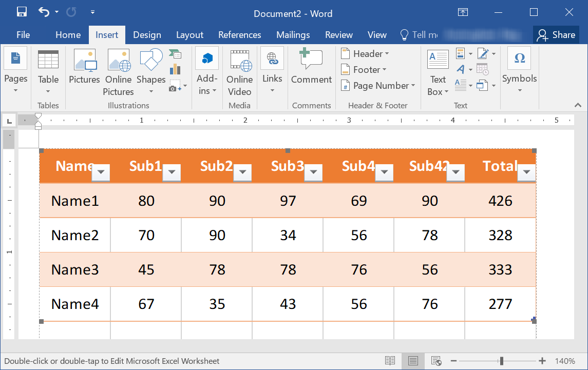Take a Screenshot with the camera icon

tap(175, 87)
